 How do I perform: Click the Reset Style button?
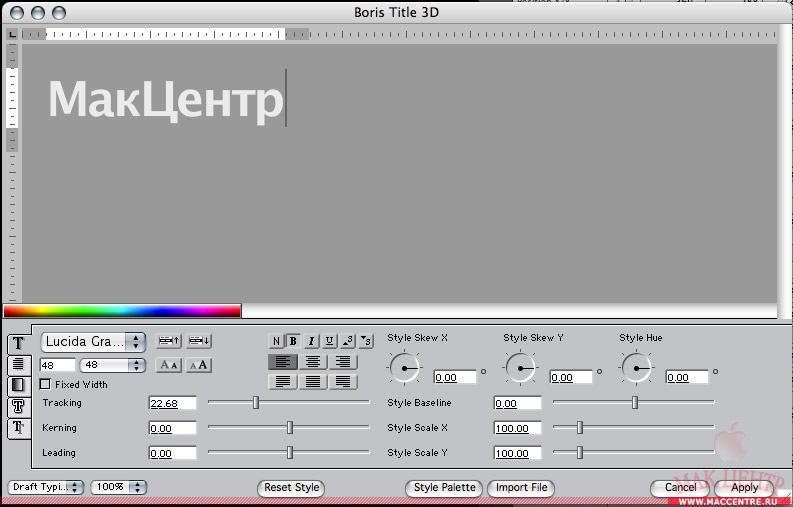coord(291,488)
